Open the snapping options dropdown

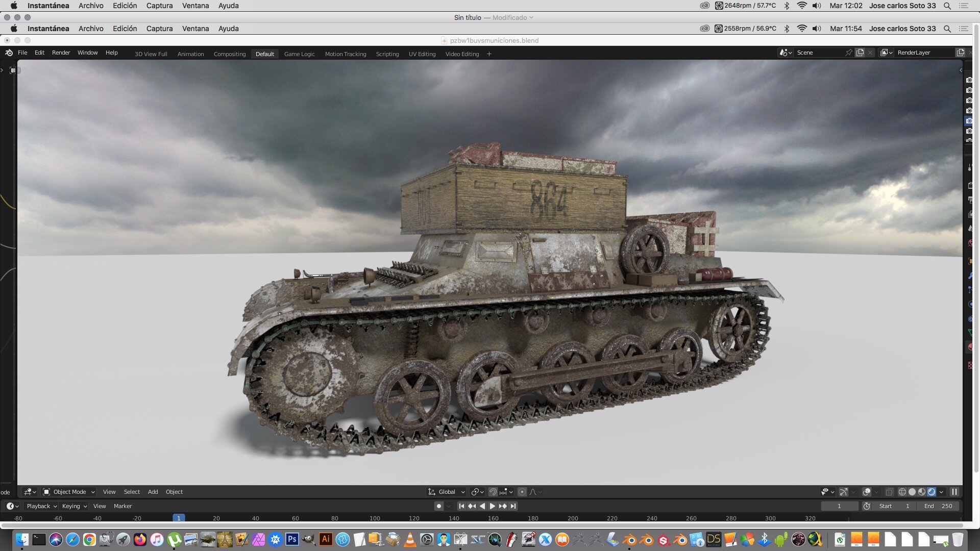coord(506,492)
